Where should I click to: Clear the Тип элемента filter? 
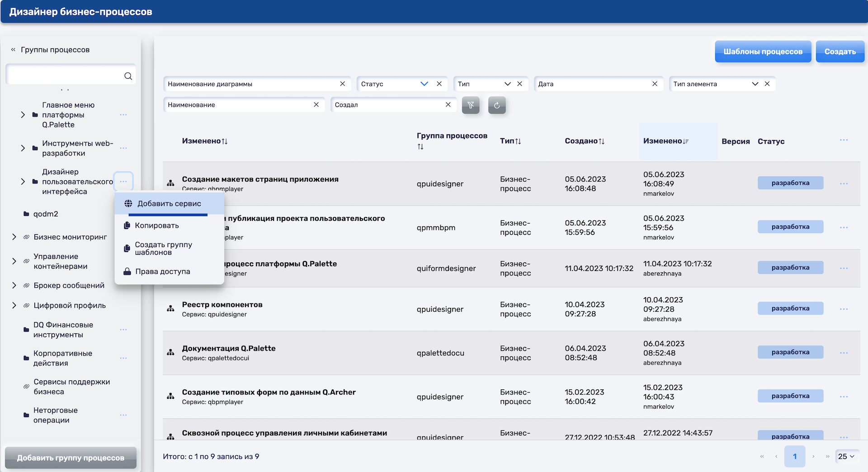[x=767, y=84]
